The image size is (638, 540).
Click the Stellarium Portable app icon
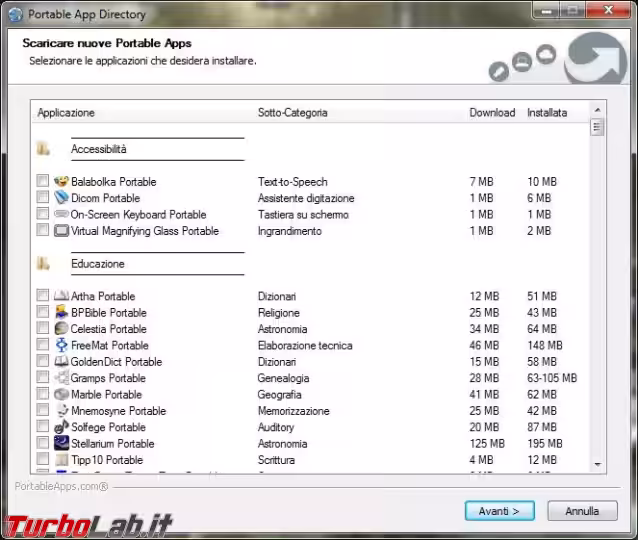click(61, 443)
